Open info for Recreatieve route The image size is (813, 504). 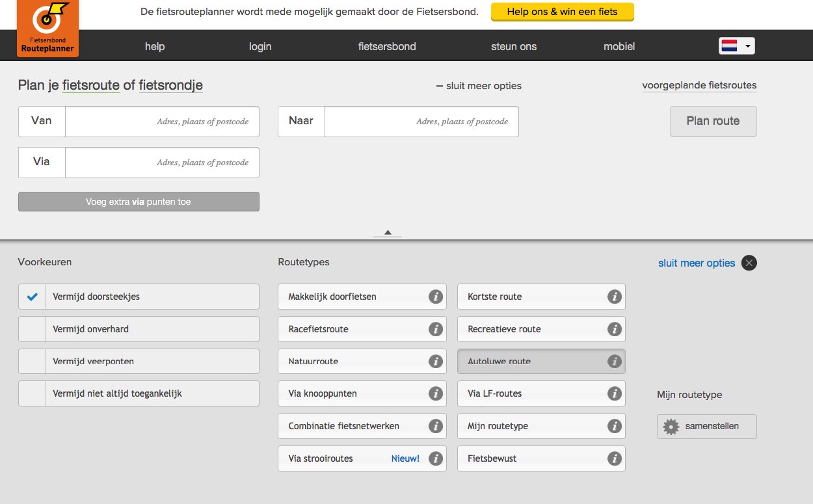click(614, 329)
